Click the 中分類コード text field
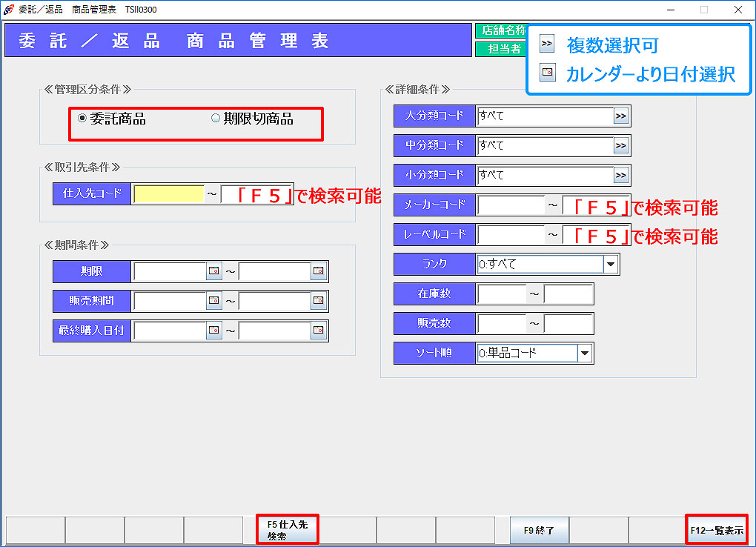Viewport: 756px width, 547px height. point(545,146)
